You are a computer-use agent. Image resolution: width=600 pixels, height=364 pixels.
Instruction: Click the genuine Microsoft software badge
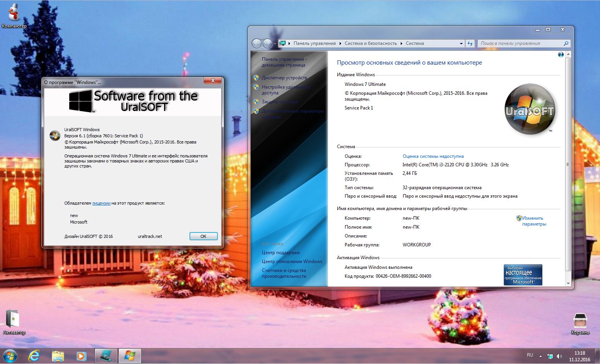tap(523, 275)
